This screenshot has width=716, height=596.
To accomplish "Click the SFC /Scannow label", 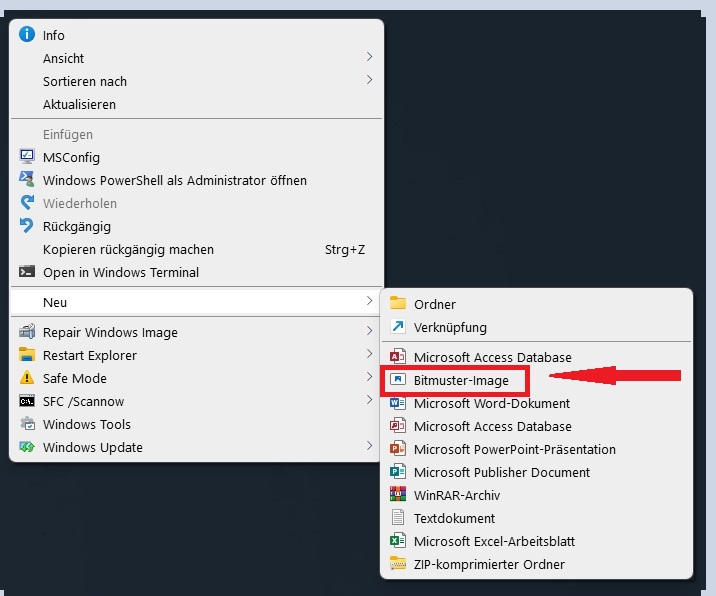I will 84,401.
